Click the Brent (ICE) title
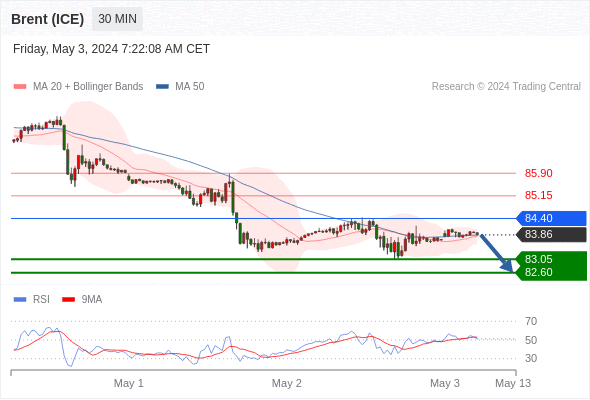The height and width of the screenshot is (400, 590). [x=47, y=19]
